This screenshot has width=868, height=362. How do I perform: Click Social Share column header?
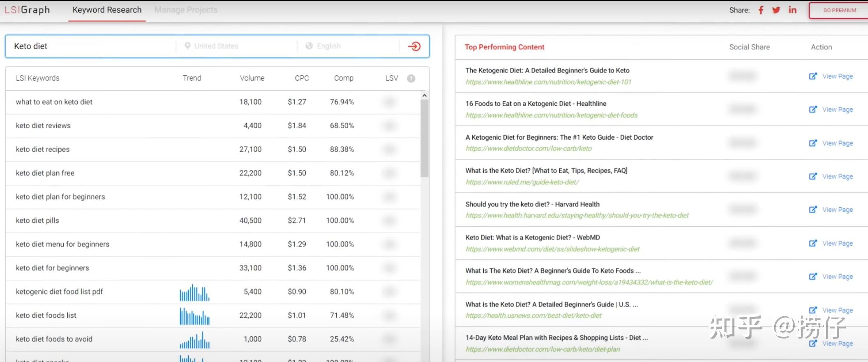(x=749, y=47)
